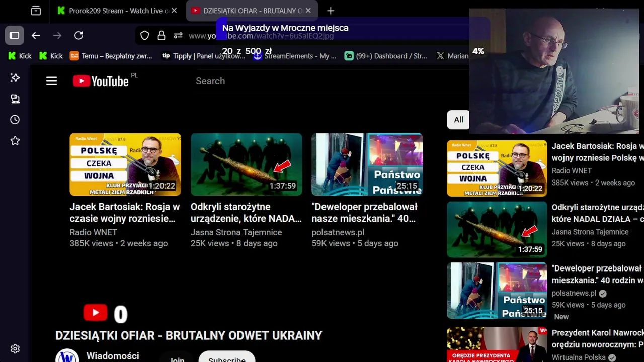
Task: Open grid title Jacek Bartosiak: Rosja w czasie wojny
Action: 125,213
